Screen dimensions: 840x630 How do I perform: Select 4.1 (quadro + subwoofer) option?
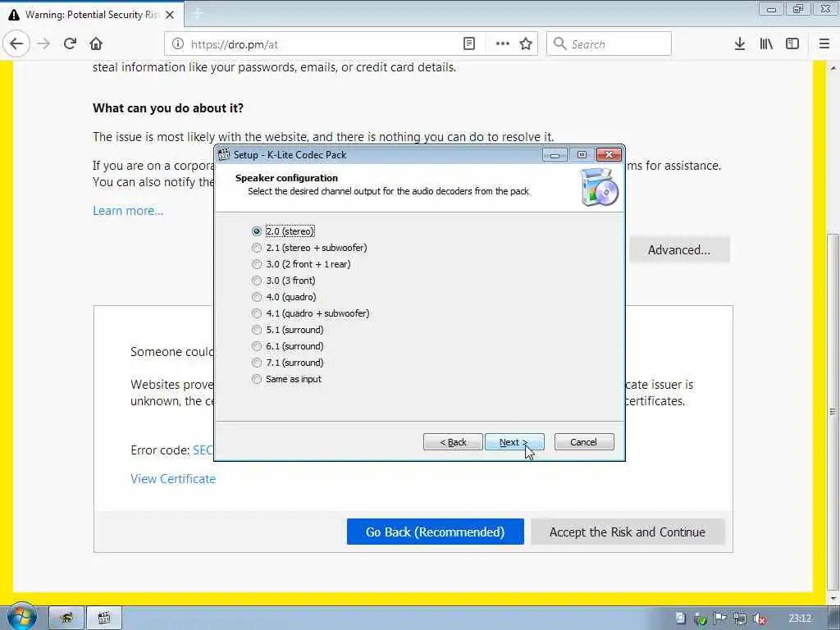[x=310, y=313]
